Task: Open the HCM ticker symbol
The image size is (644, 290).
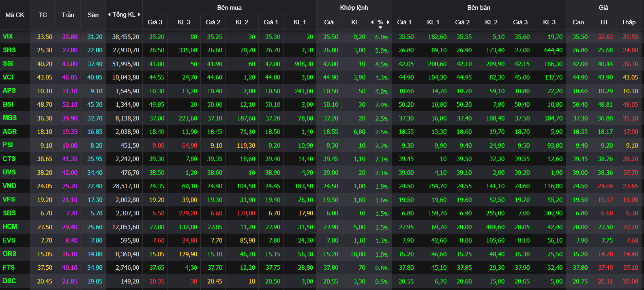Action: [x=10, y=227]
